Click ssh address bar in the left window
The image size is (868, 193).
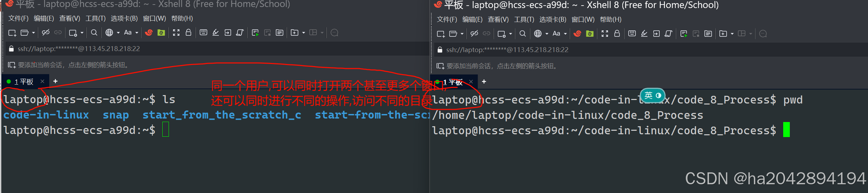pyautogui.click(x=216, y=49)
